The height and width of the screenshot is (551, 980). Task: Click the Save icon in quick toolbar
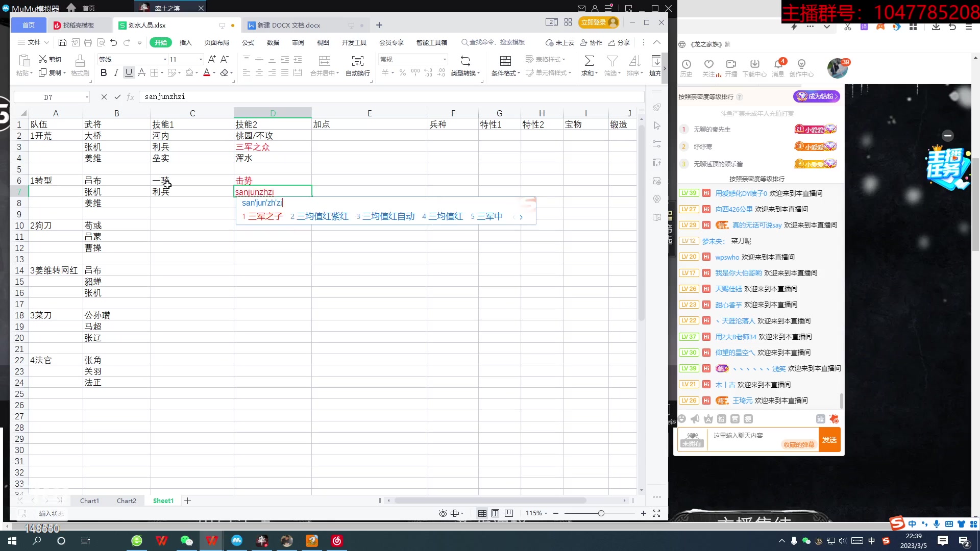pyautogui.click(x=62, y=42)
